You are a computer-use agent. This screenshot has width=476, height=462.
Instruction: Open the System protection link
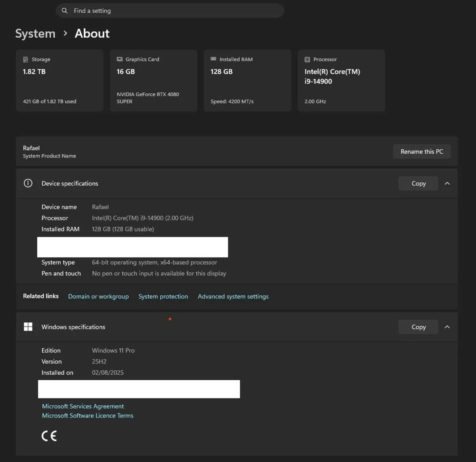(163, 296)
